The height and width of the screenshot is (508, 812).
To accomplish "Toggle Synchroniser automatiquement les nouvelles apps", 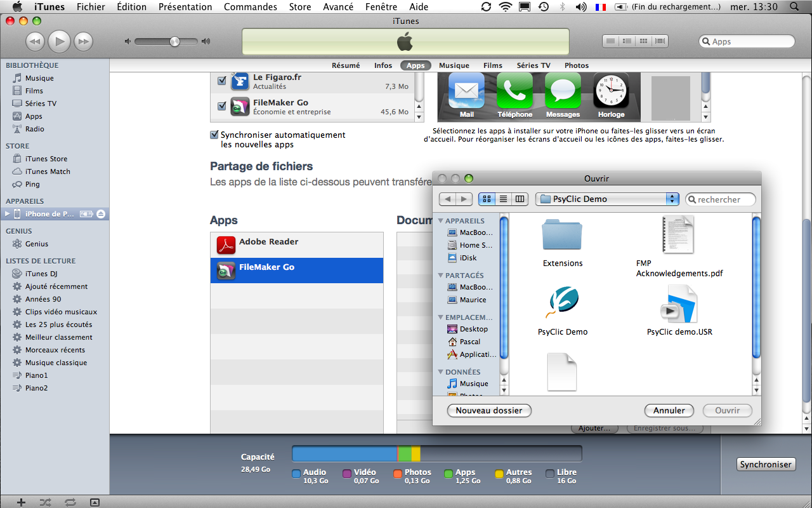I will [214, 135].
